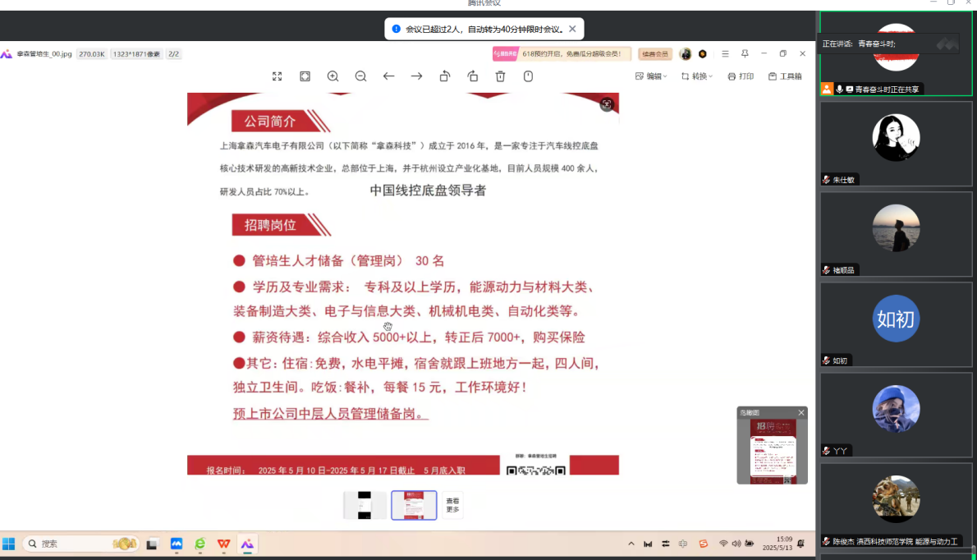Click the notification bell in taskbar

(800, 544)
